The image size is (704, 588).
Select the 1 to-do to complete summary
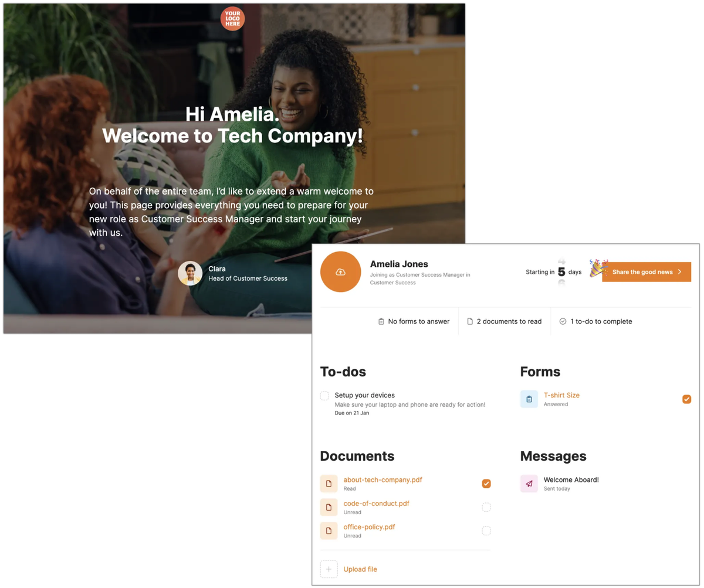(596, 321)
